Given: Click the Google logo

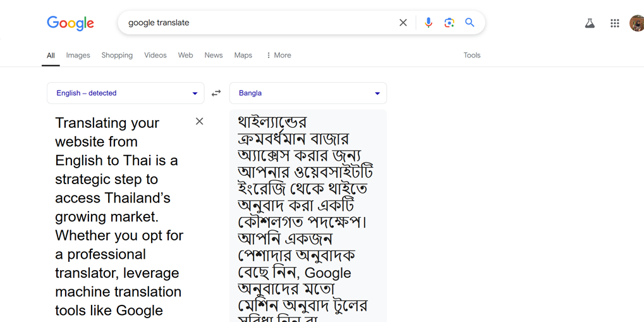Looking at the screenshot, I should [70, 23].
